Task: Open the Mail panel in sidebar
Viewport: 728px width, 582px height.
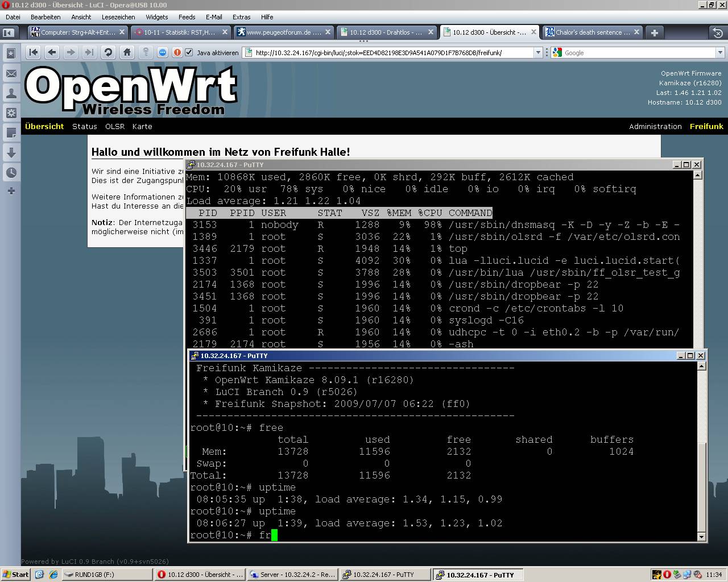Action: point(11,74)
